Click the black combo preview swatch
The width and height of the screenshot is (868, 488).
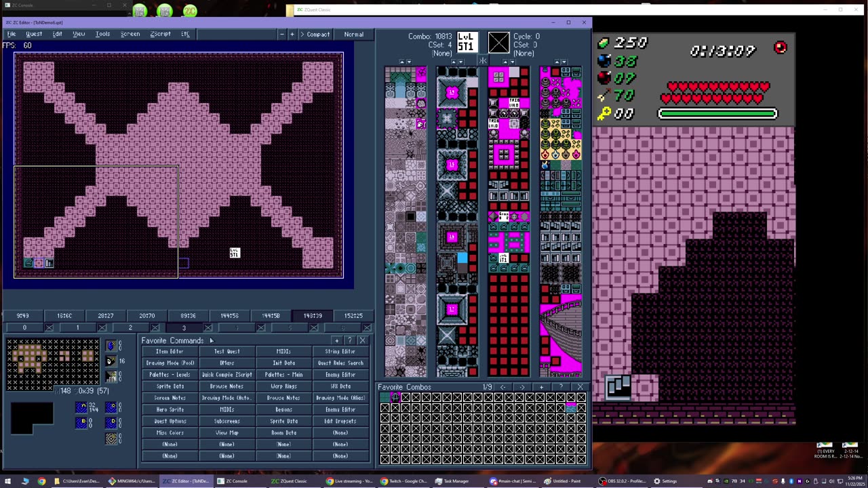(32, 418)
